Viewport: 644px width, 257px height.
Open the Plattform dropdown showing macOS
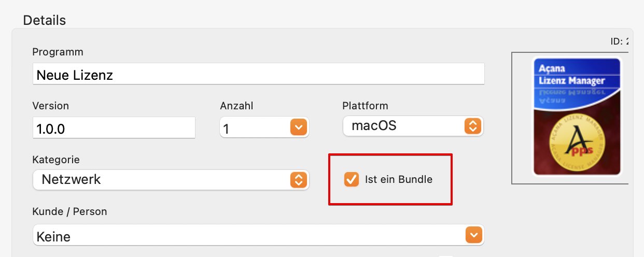[413, 126]
